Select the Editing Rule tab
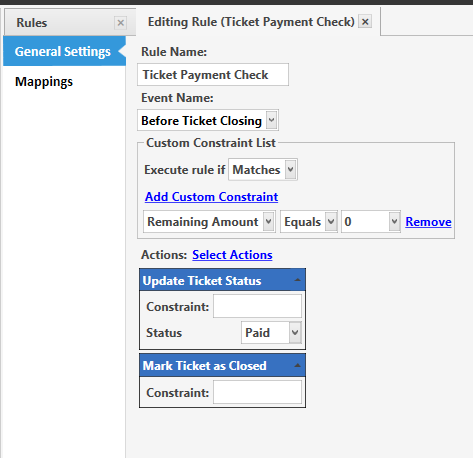This screenshot has height=458, width=473. (251, 22)
